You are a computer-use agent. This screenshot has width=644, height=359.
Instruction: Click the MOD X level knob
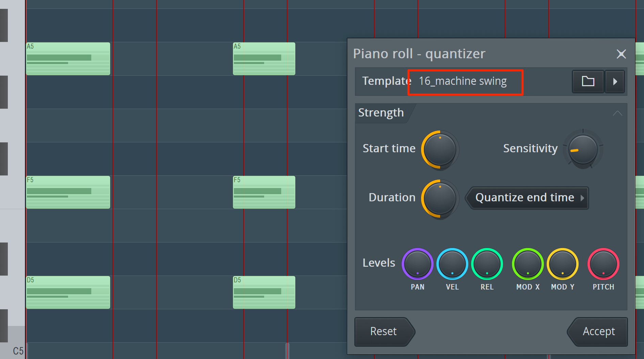tap(528, 264)
